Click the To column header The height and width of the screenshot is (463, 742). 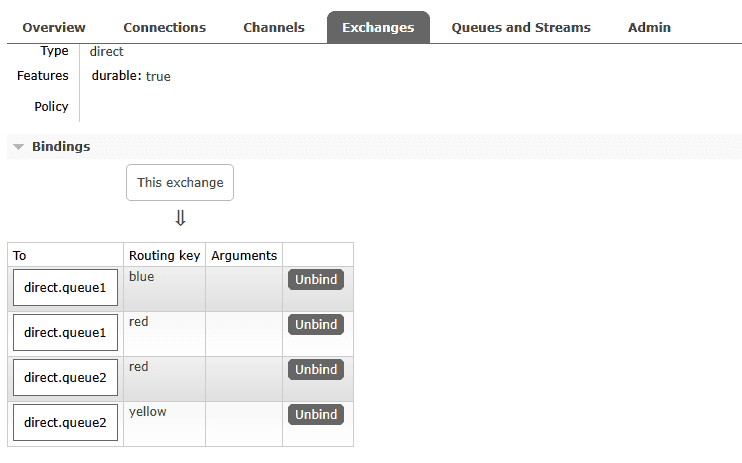pos(20,256)
